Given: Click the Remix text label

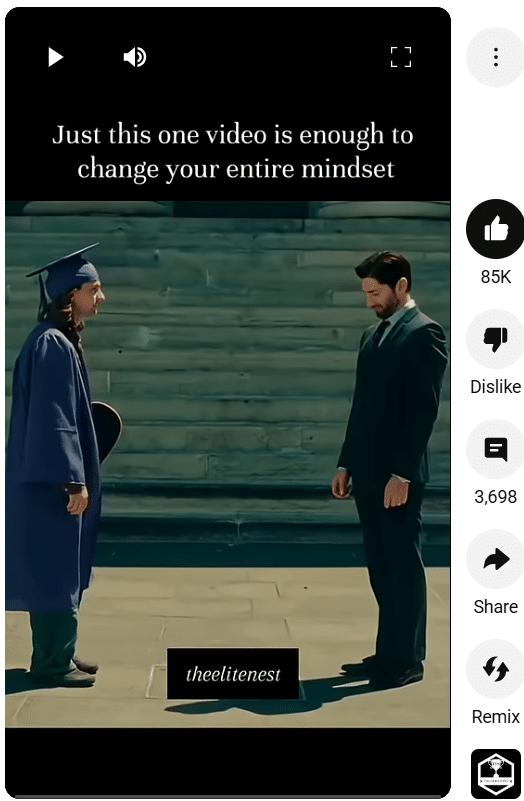Looking at the screenshot, I should [x=496, y=716].
